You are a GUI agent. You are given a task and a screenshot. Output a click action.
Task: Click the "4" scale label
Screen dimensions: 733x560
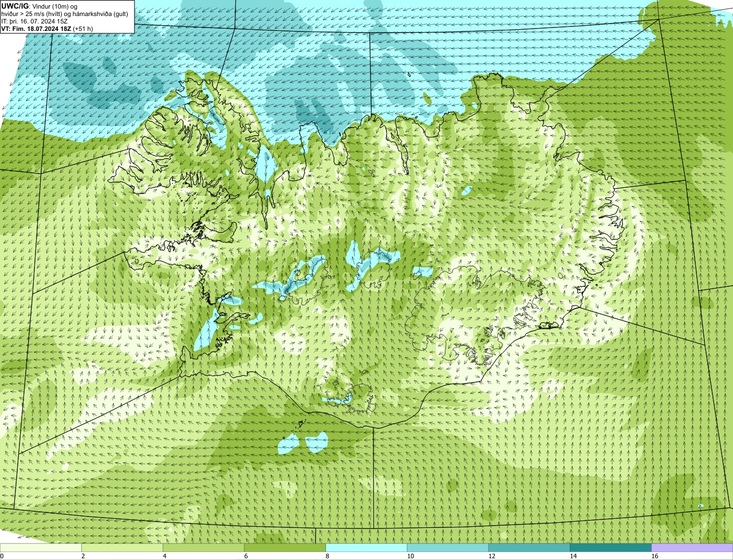[x=164, y=556]
